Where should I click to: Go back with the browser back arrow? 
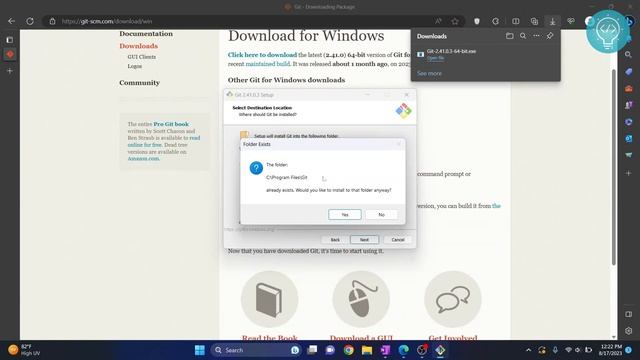pyautogui.click(x=11, y=21)
